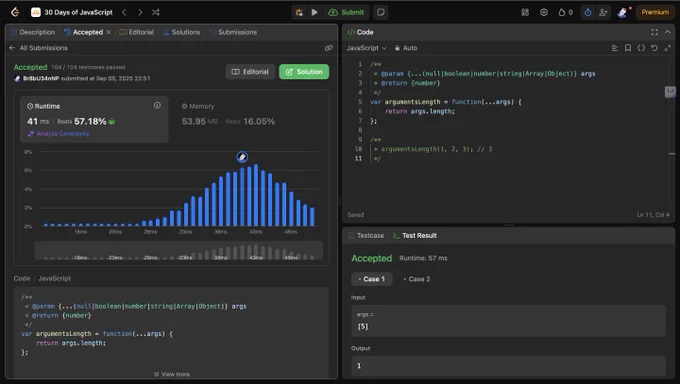
Task: Click the curly braces snippet icon
Action: [641, 48]
